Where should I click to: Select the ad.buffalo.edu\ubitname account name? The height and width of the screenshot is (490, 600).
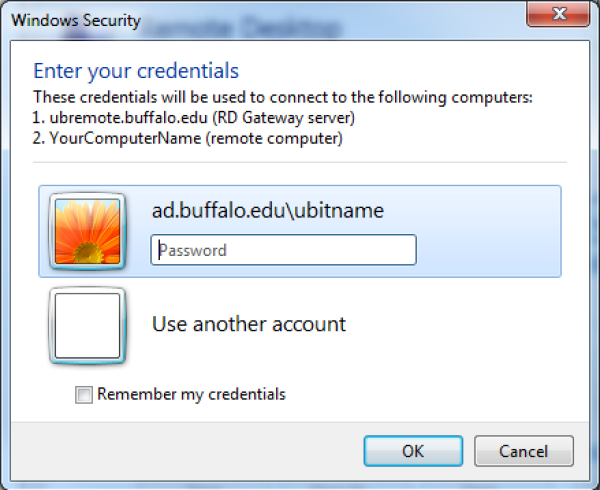tap(267, 211)
